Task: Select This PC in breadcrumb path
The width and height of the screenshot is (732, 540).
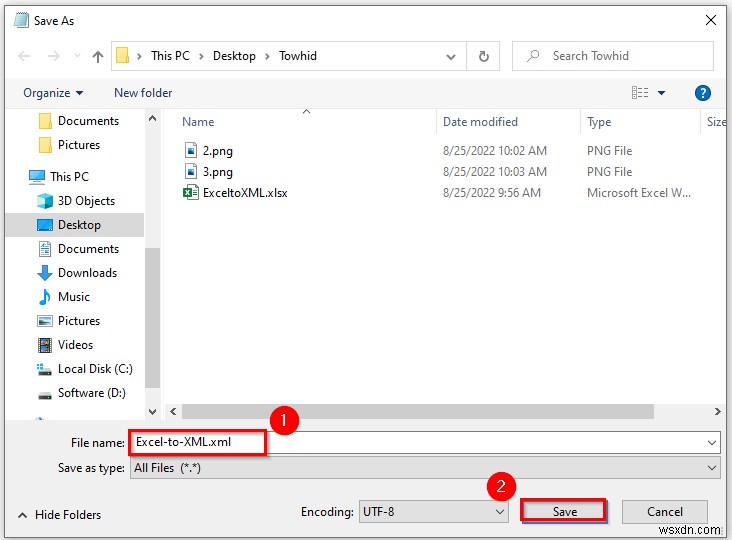Action: 170,56
